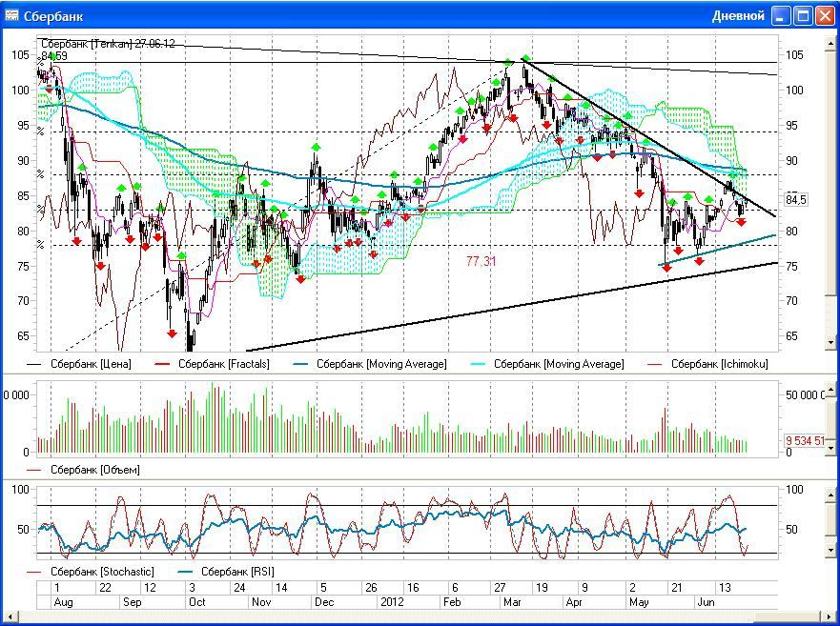
Task: Click the Сбербанк [Tenkan] 27.06.12 header text
Action: point(108,44)
